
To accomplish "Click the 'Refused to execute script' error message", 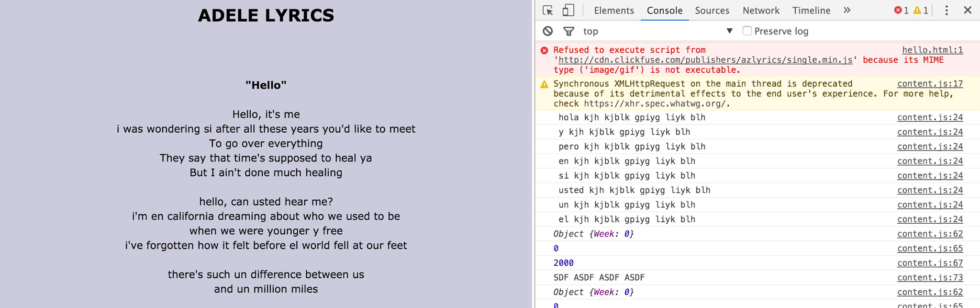I will 749,60.
